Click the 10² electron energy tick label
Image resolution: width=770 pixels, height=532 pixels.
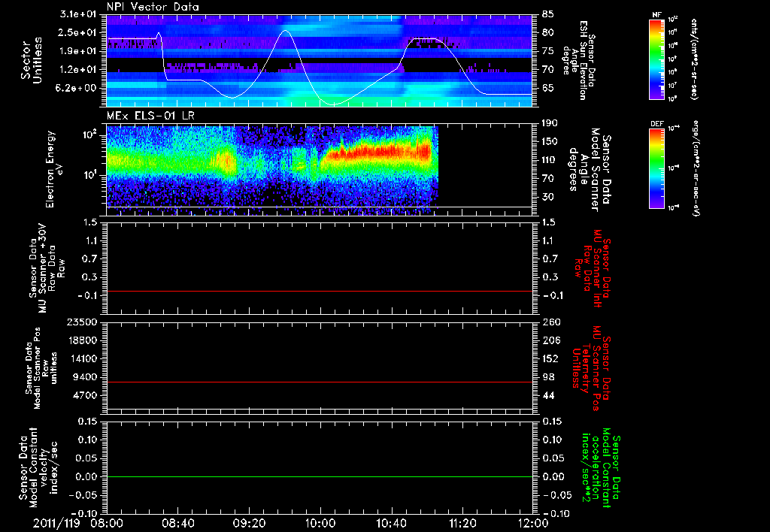click(x=89, y=135)
